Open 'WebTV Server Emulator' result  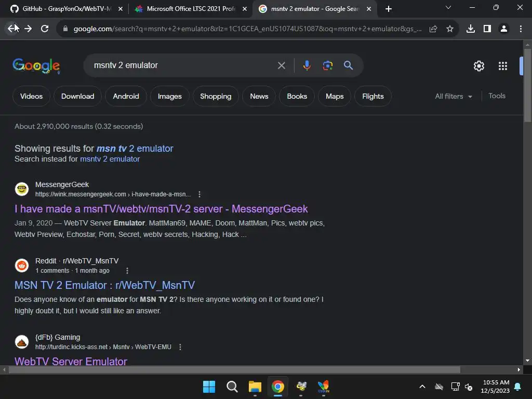click(x=71, y=361)
